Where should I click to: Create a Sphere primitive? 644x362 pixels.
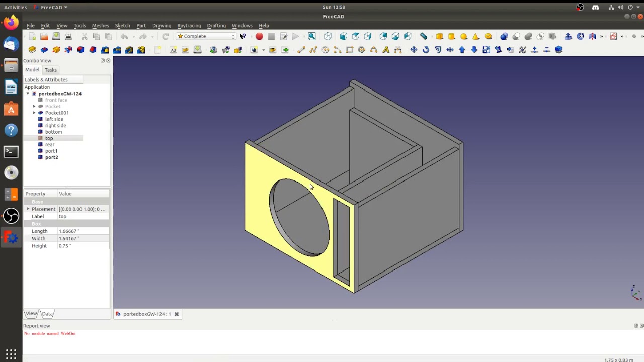tap(464, 36)
